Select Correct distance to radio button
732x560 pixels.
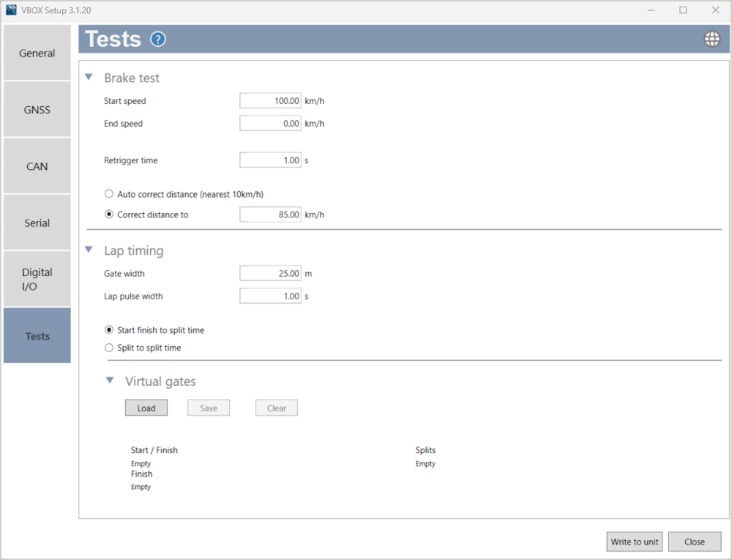coord(109,214)
